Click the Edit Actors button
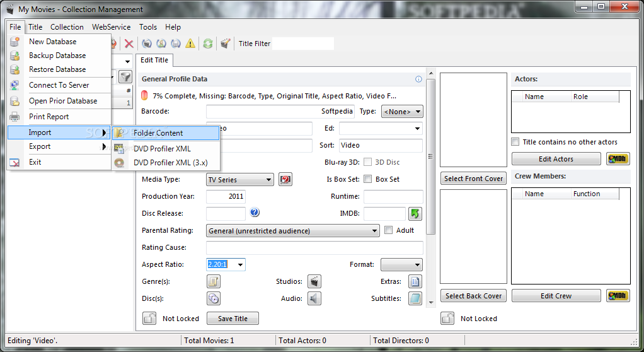The width and height of the screenshot is (644, 352). 556,159
